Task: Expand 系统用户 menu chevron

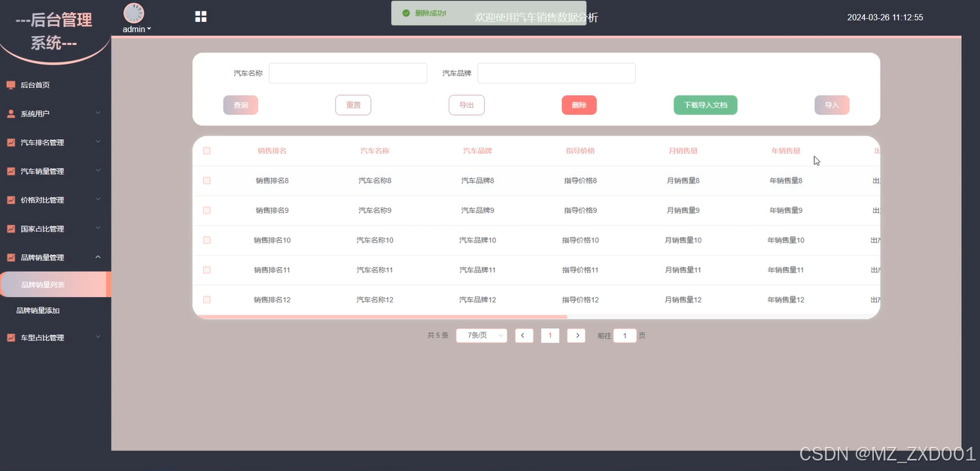Action: tap(98, 114)
